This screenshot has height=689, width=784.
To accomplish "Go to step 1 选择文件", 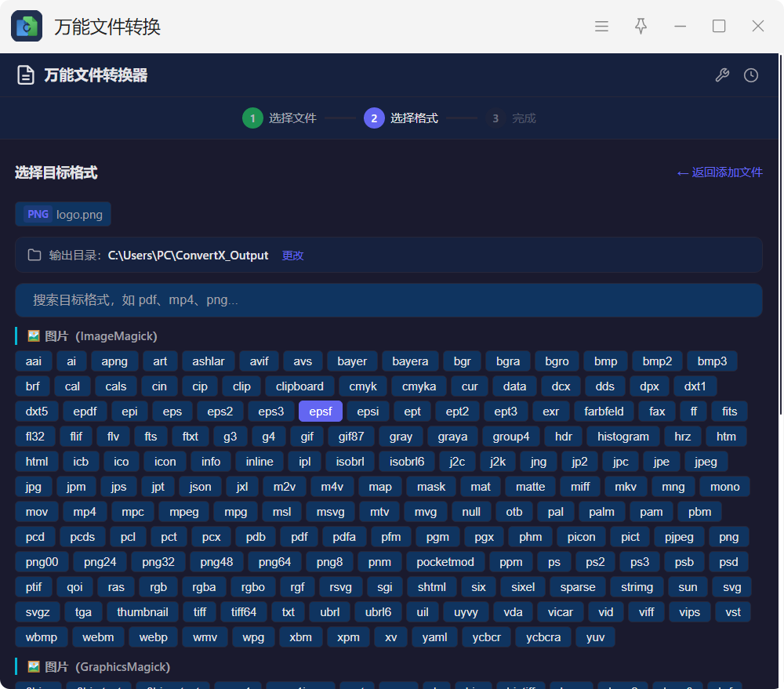I will point(280,118).
